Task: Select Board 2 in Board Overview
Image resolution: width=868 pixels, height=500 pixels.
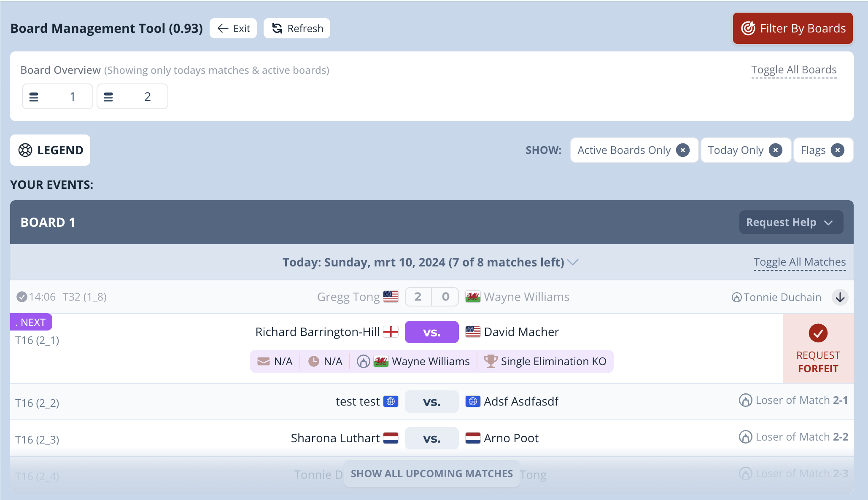Action: click(132, 96)
